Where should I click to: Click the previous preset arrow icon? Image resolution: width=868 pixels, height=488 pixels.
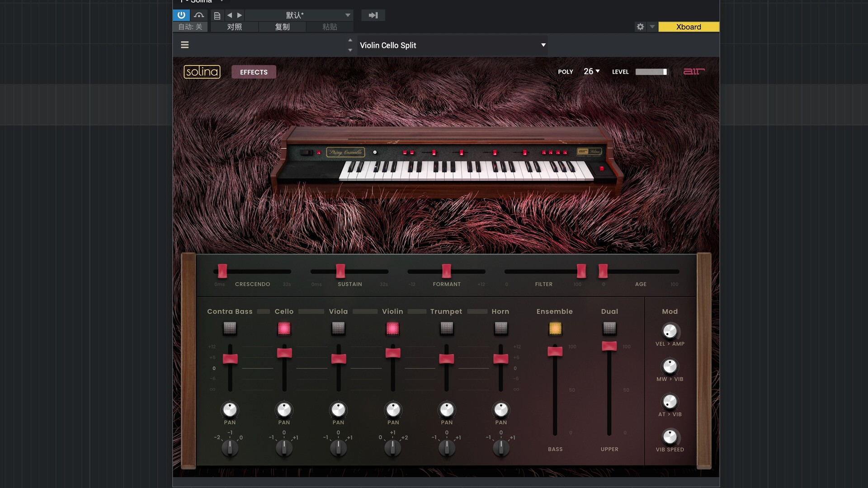(229, 15)
